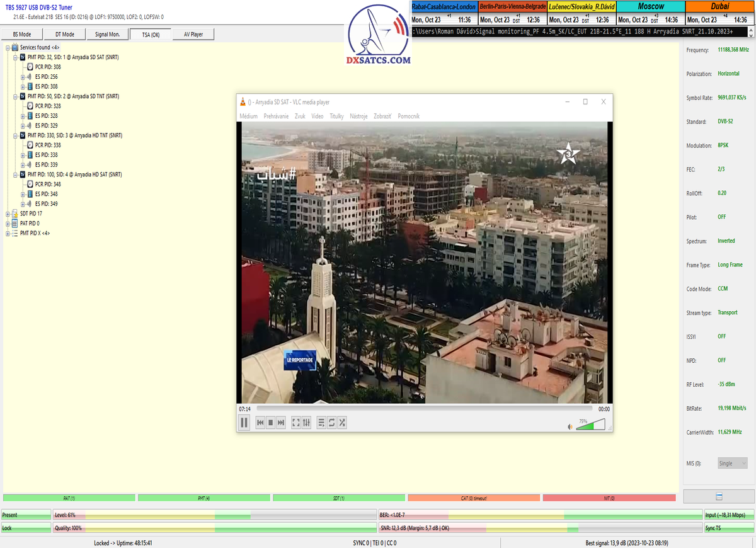Image resolution: width=756 pixels, height=548 pixels.
Task: Toggle VLC loop/repeat mode
Action: (x=331, y=423)
